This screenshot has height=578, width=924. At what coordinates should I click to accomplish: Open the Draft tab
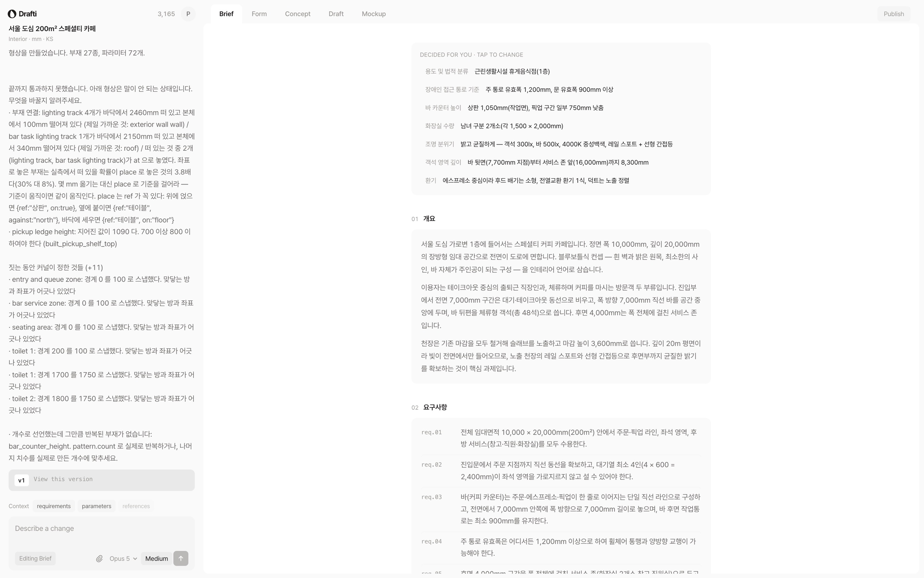(x=336, y=14)
